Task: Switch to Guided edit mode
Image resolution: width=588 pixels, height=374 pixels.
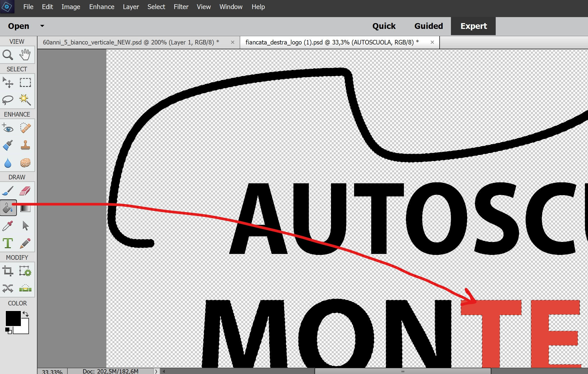Action: click(428, 26)
